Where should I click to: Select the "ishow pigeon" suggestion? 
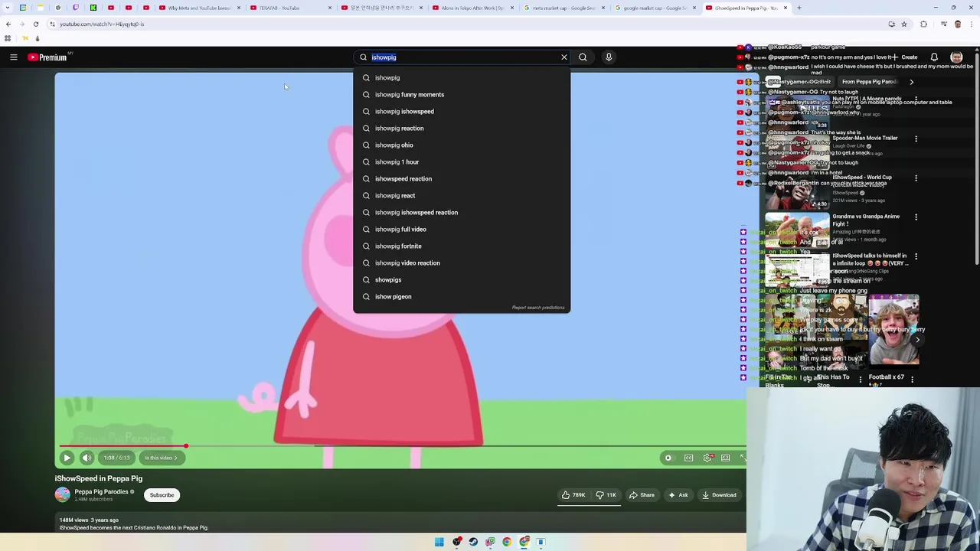pyautogui.click(x=462, y=297)
